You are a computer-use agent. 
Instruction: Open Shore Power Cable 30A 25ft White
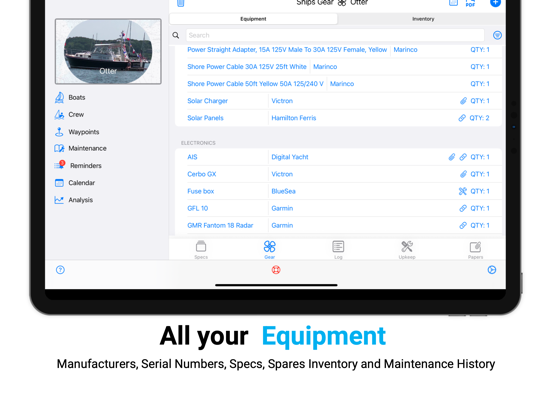click(338, 67)
